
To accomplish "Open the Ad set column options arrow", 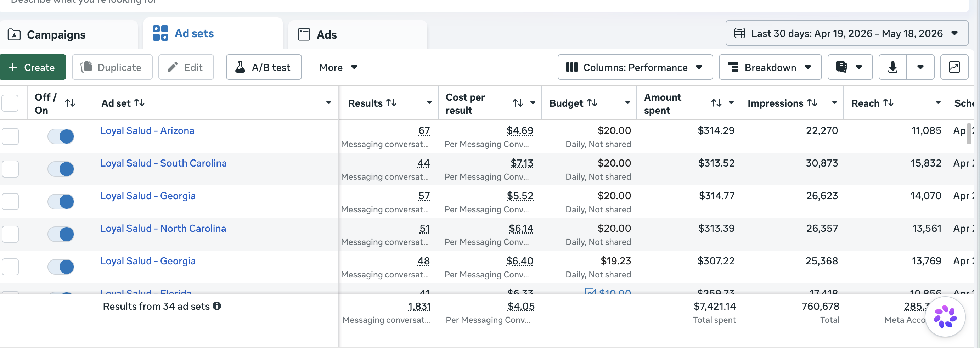I will (329, 103).
